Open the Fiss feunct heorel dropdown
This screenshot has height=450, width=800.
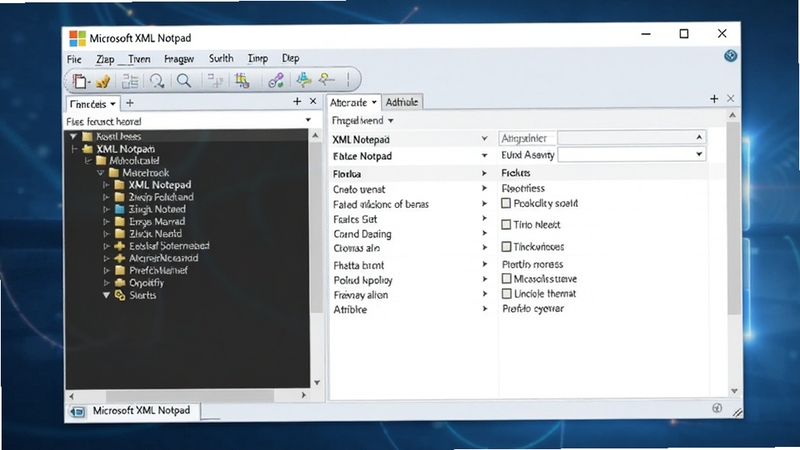coord(308,120)
